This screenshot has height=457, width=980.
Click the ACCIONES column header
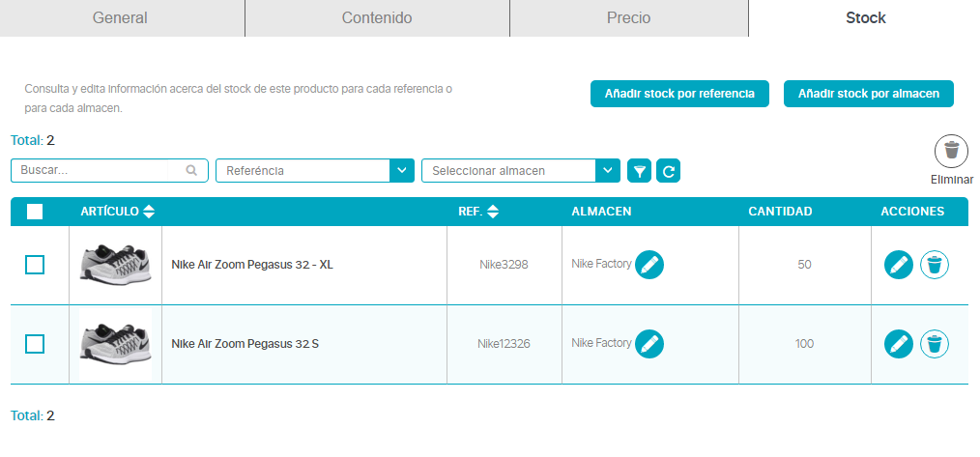pyautogui.click(x=912, y=212)
